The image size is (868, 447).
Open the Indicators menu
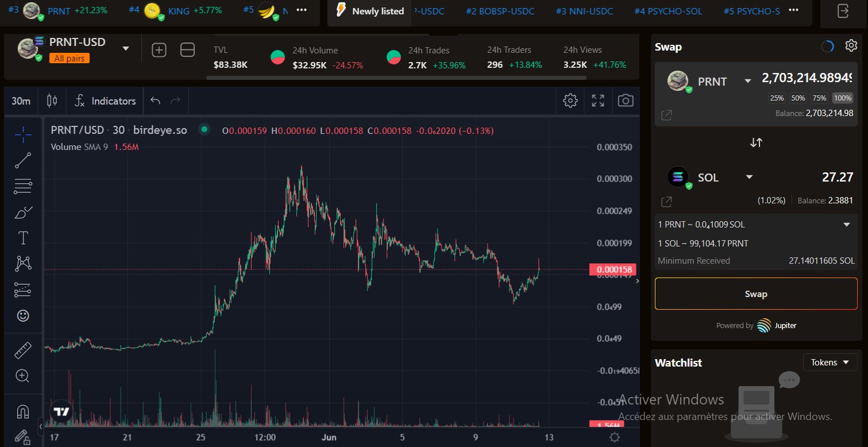106,101
